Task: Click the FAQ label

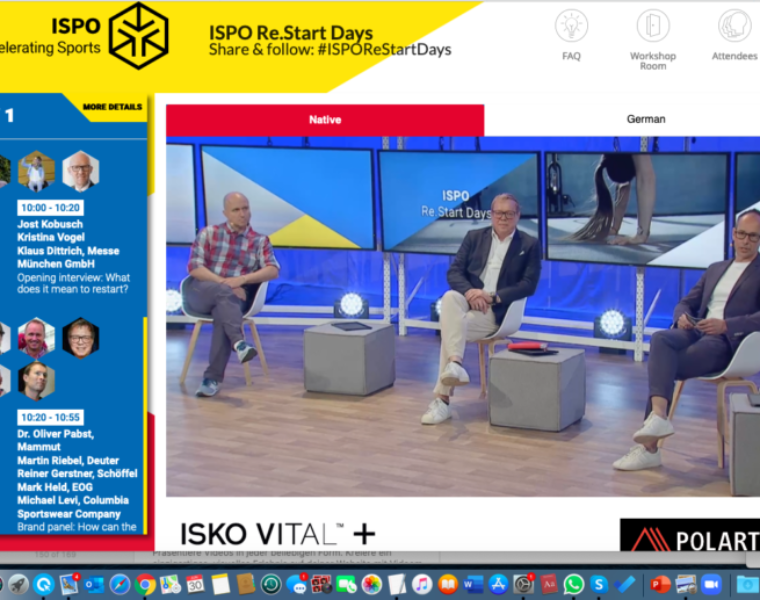Action: pos(571,56)
